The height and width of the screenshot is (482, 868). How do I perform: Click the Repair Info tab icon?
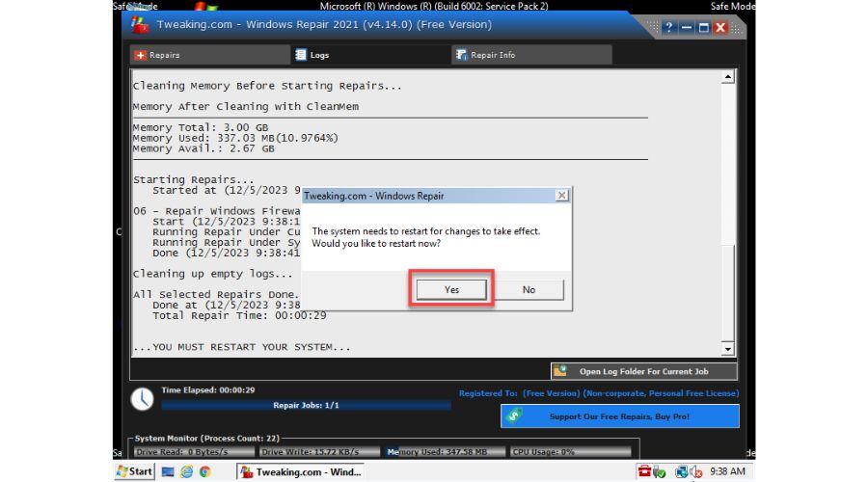point(461,55)
